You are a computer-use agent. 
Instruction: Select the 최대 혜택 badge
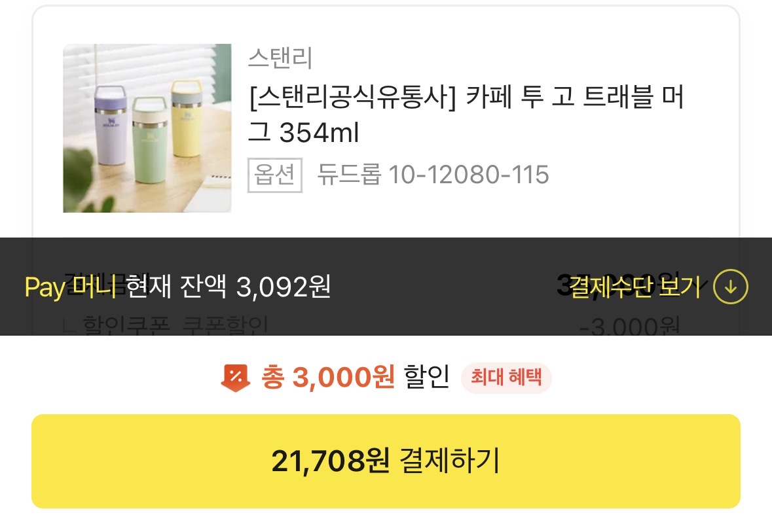[506, 378]
